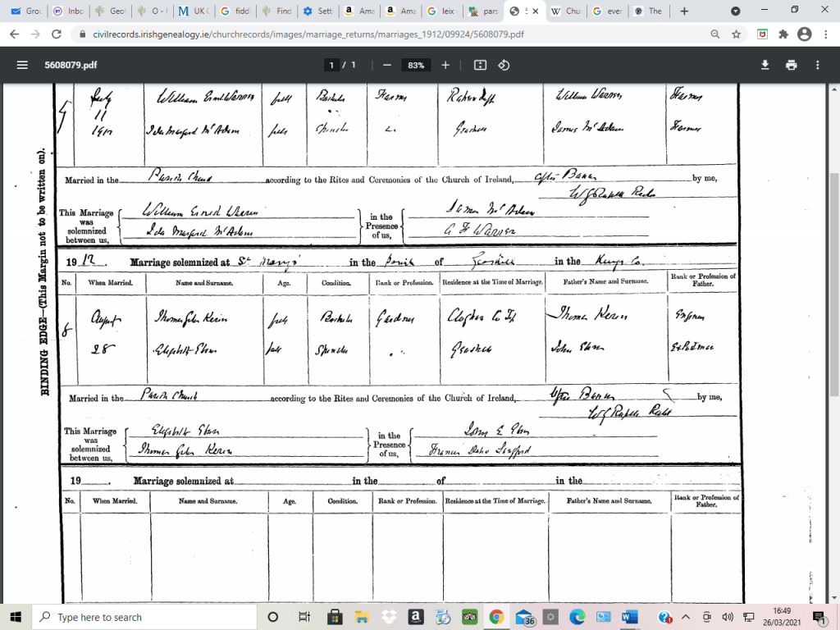Download the PDF file
This screenshot has height=630, width=840.
click(x=765, y=65)
